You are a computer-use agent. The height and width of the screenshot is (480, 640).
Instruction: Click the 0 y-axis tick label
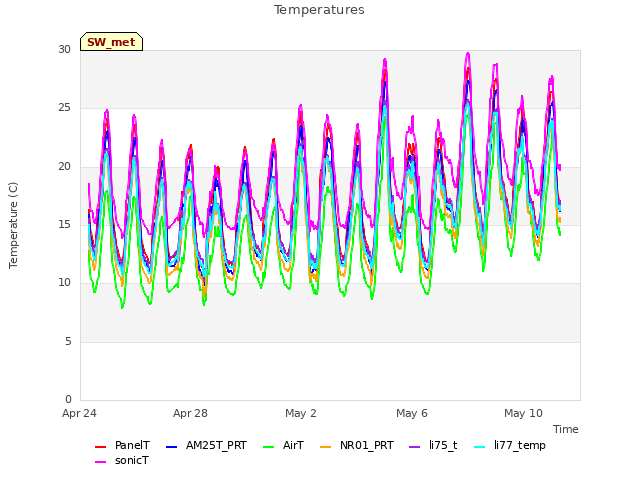pos(68,399)
